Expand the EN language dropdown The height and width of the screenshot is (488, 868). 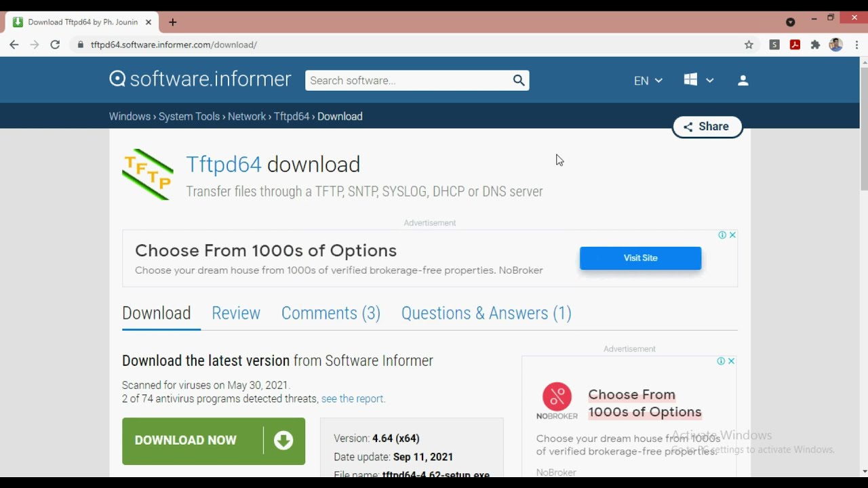coord(648,81)
